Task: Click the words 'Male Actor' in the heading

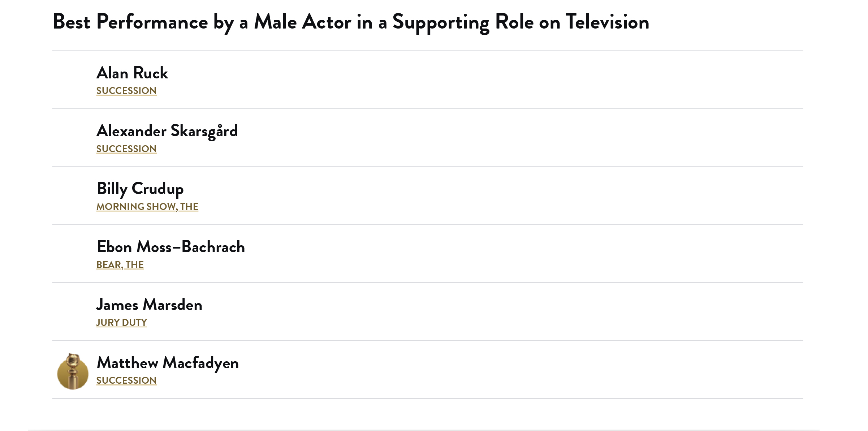Action: coord(303,22)
